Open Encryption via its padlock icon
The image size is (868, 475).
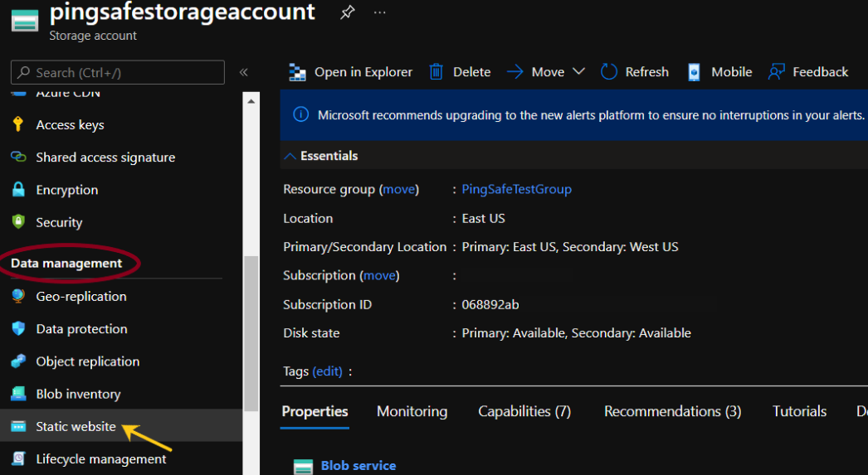click(18, 190)
